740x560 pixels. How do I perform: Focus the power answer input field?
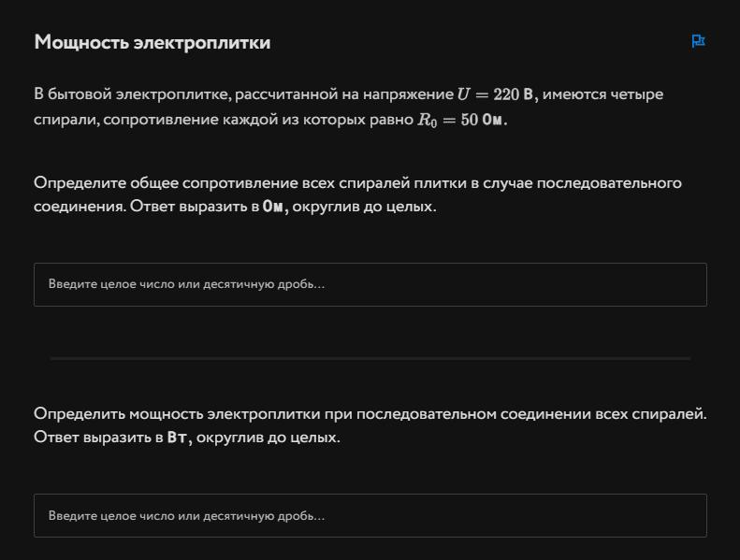(370, 515)
